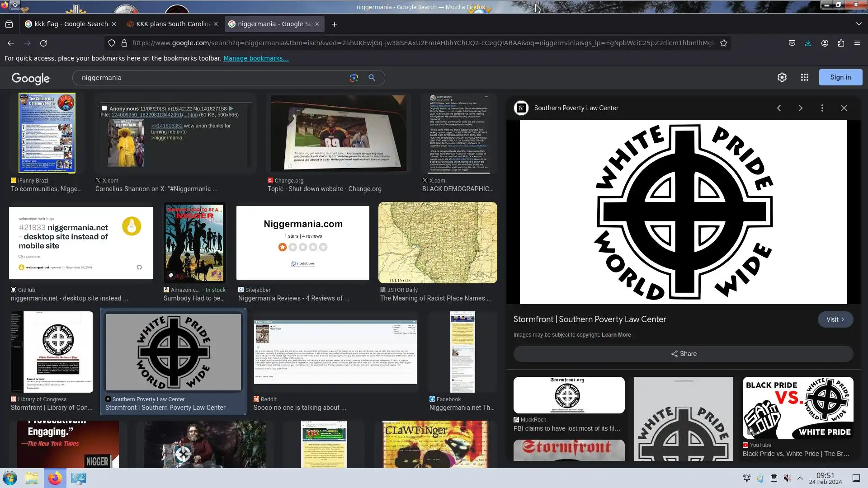This screenshot has height=488, width=868.
Task: Open the JSTOR Daily map thumbnail
Action: [x=437, y=243]
